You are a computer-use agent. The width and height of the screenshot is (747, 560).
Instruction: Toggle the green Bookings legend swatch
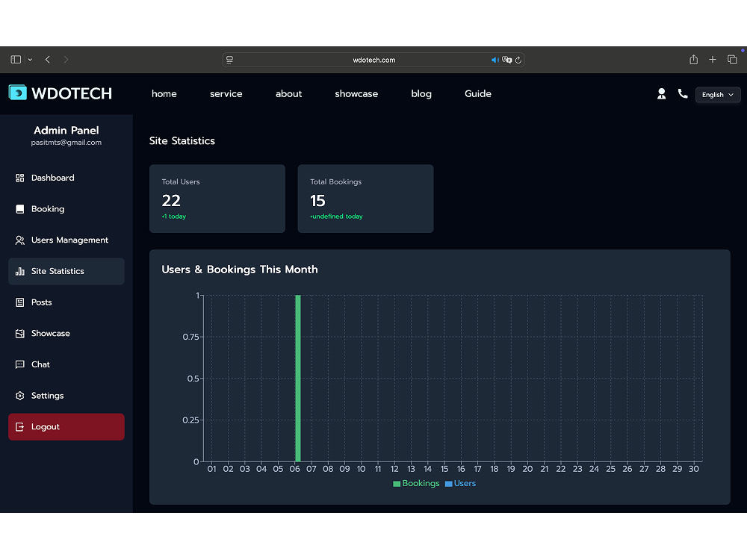click(397, 484)
